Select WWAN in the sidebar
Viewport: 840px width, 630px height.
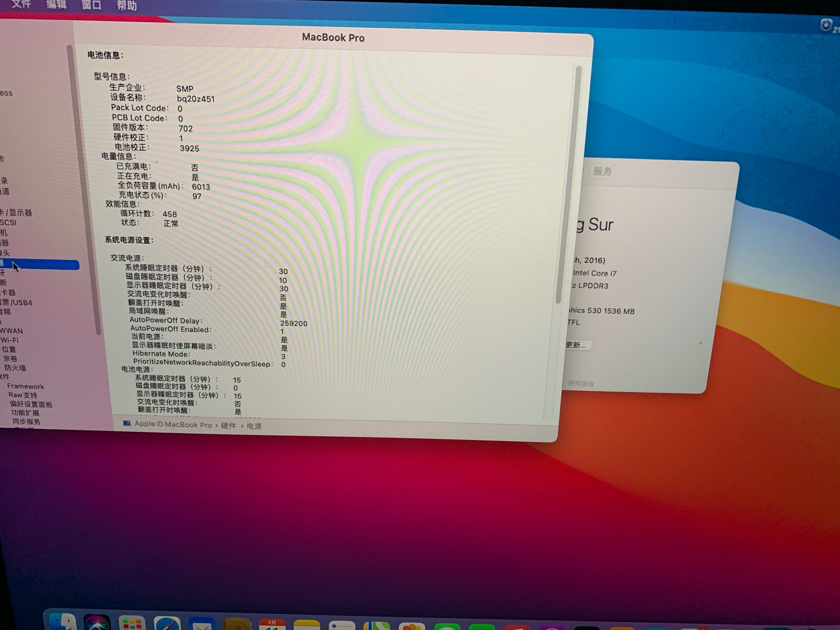tap(12, 331)
